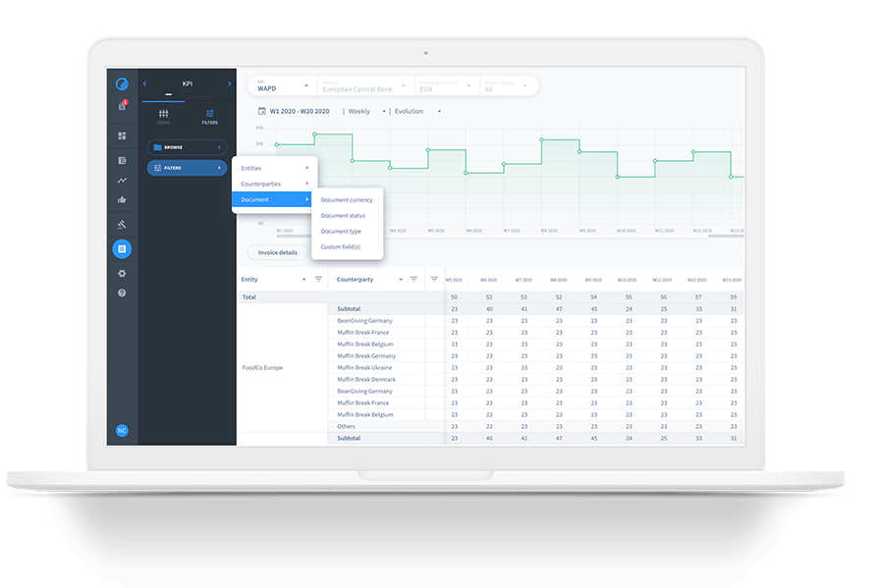Open the Evolution view dropdown
Viewport: 884px width, 588px height.
click(417, 112)
